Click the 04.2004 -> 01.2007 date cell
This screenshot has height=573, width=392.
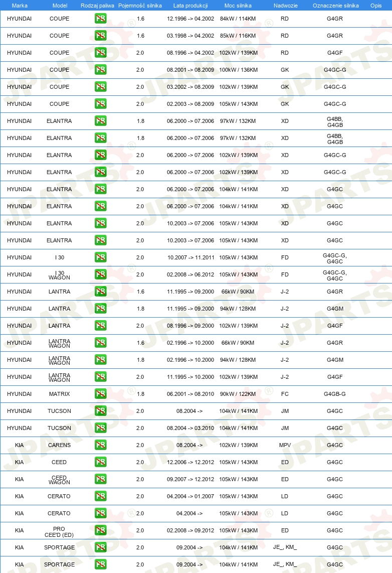[190, 496]
